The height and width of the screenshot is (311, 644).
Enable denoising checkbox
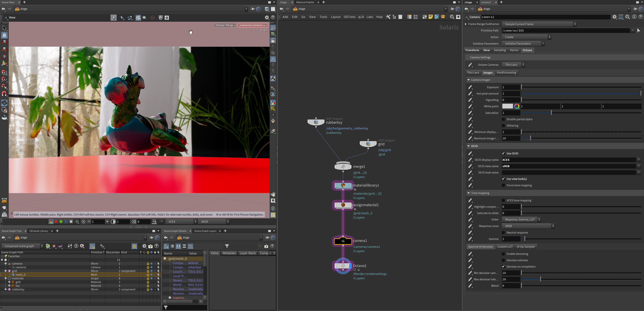[503, 254]
